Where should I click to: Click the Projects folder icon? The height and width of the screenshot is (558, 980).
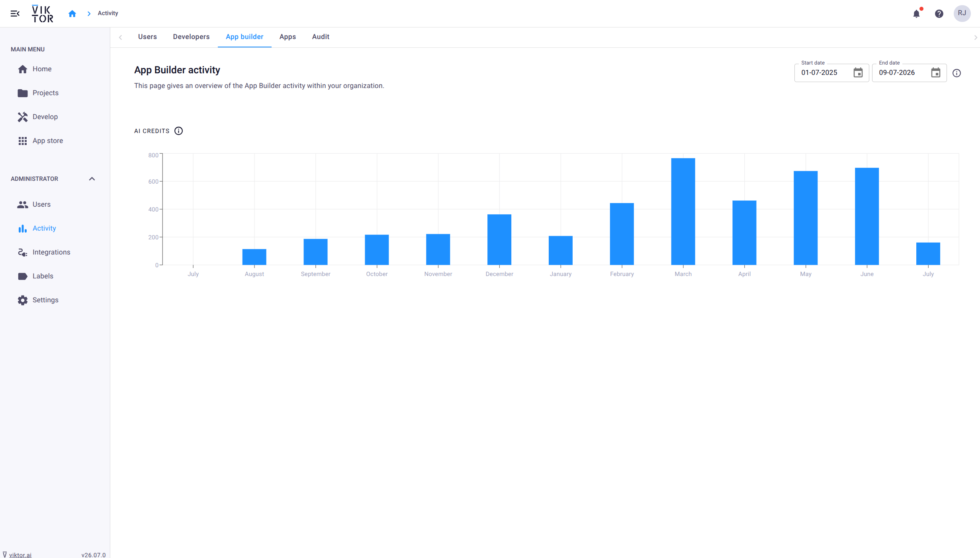(x=23, y=93)
